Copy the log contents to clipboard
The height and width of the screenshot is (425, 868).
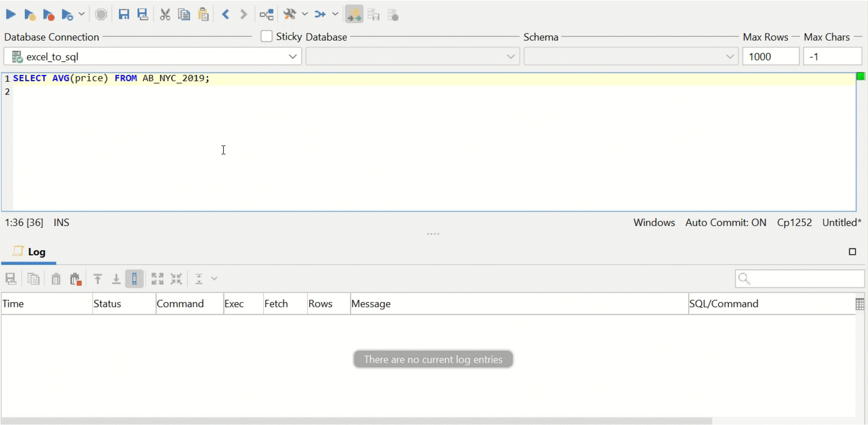point(33,279)
